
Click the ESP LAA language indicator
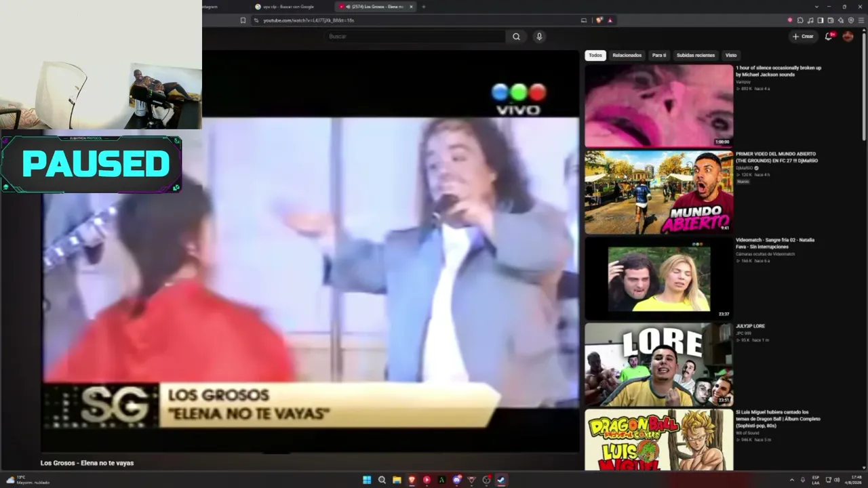[816, 480]
